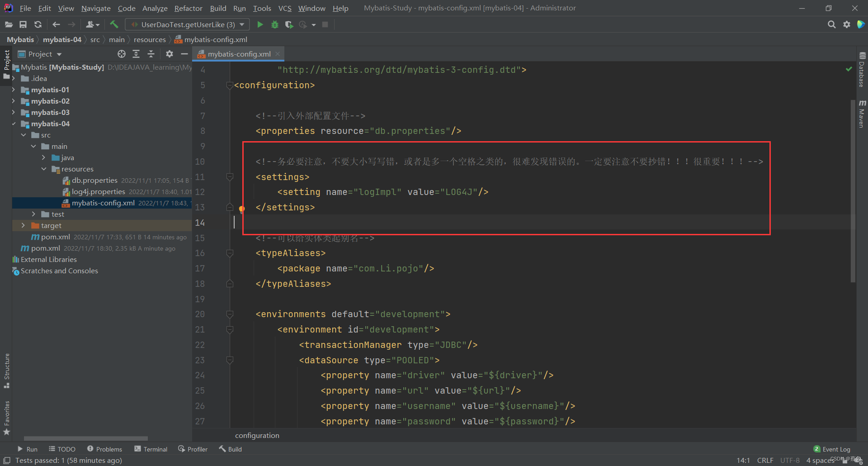Open the run configuration dropdown UserDaoTest.getUserLike
Viewport: 868px width, 466px height.
click(x=188, y=24)
